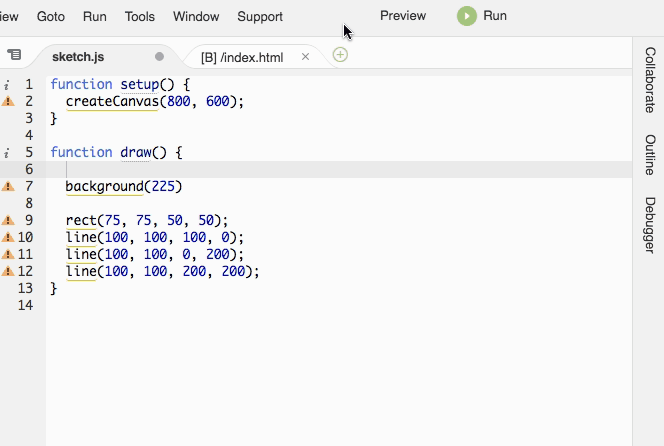This screenshot has height=446, width=664.
Task: Click warning icon on line 2
Action: pos(8,101)
